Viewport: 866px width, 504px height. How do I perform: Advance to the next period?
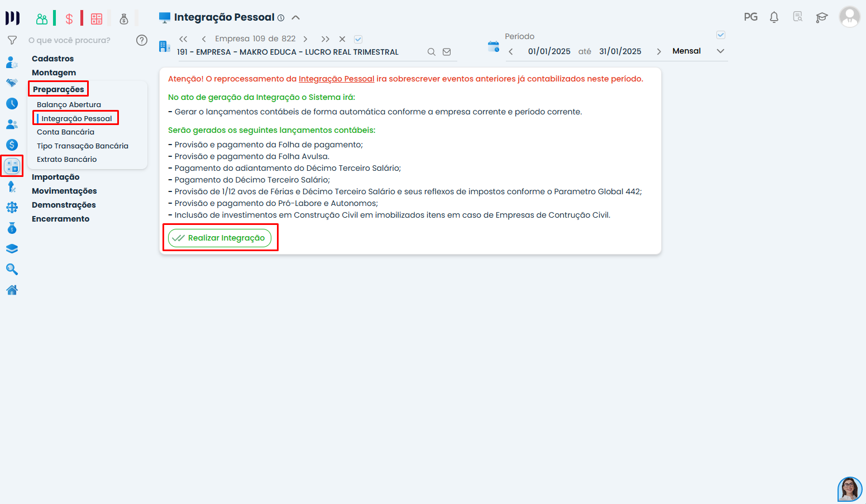[x=659, y=51]
